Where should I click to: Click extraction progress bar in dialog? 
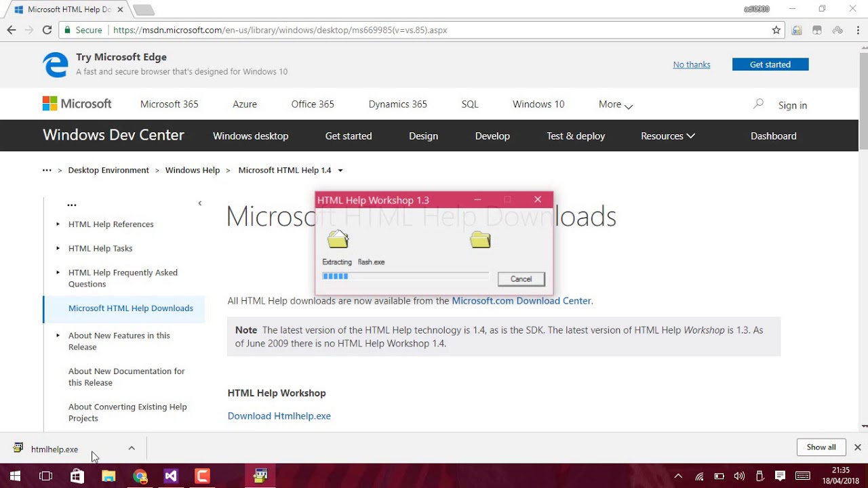406,276
